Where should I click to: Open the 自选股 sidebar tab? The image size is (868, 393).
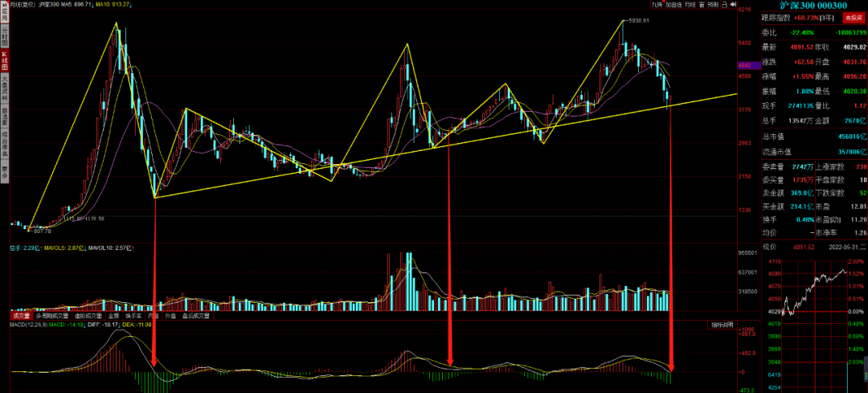(4, 117)
